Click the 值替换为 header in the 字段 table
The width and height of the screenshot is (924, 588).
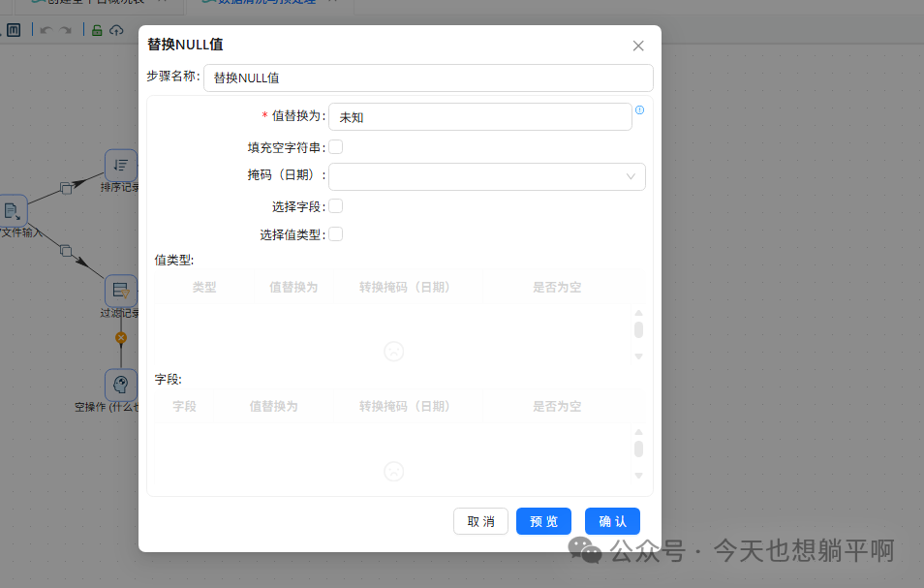click(x=273, y=406)
